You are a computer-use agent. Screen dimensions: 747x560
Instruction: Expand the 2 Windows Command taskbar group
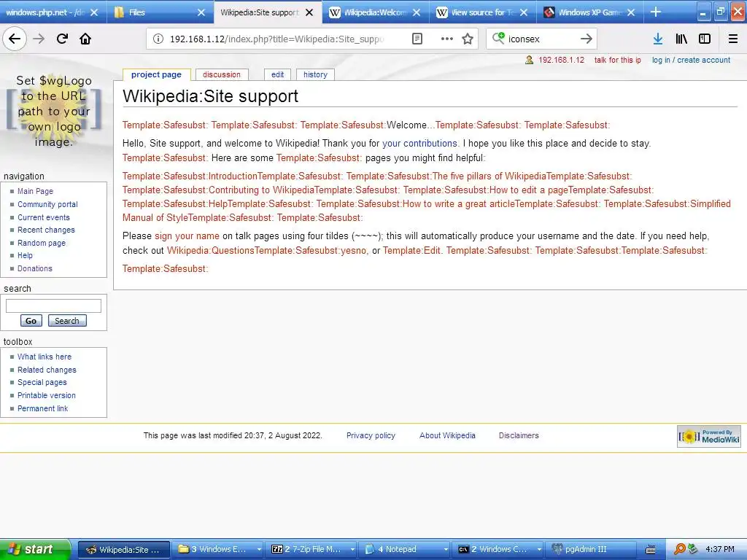coord(499,550)
